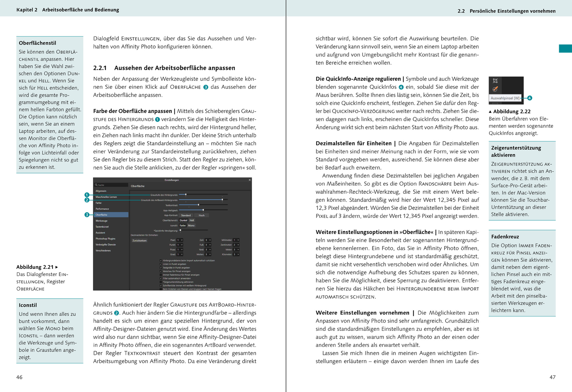572x392 pixels.
Task: Open the Zoll decimal places dropdown
Action: click(x=208, y=240)
